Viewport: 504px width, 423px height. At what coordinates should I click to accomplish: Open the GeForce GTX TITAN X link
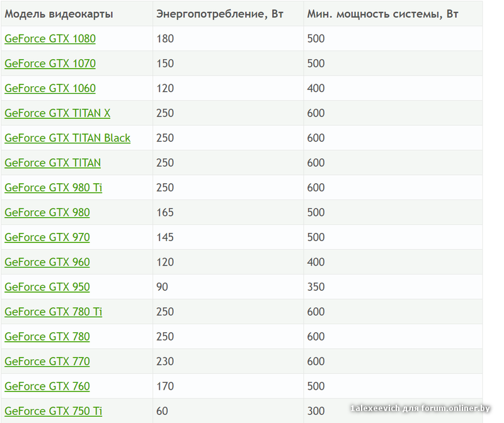tap(57, 113)
